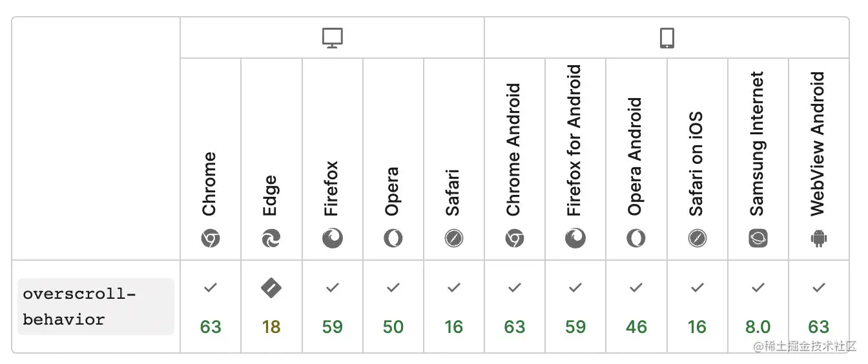The width and height of the screenshot is (868, 364).
Task: Click the Firefox desktop logo icon
Action: pyautogui.click(x=332, y=239)
